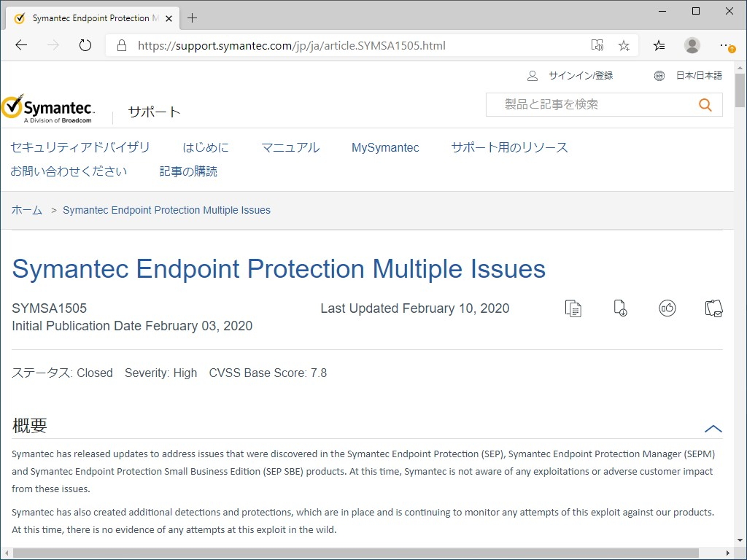
Task: Open a new browser tab
Action: click(x=193, y=17)
